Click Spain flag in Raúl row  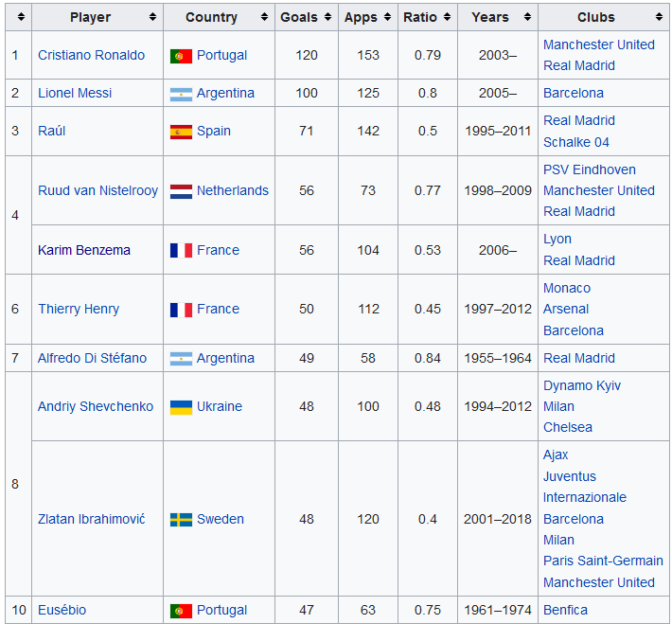181,132
